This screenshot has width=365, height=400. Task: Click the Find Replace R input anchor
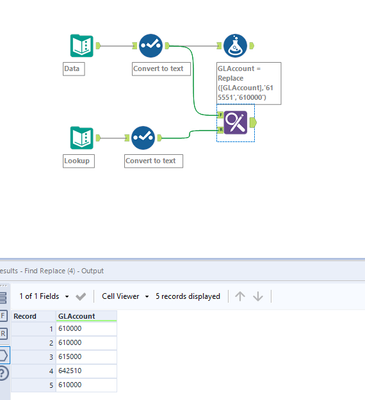coord(220,130)
